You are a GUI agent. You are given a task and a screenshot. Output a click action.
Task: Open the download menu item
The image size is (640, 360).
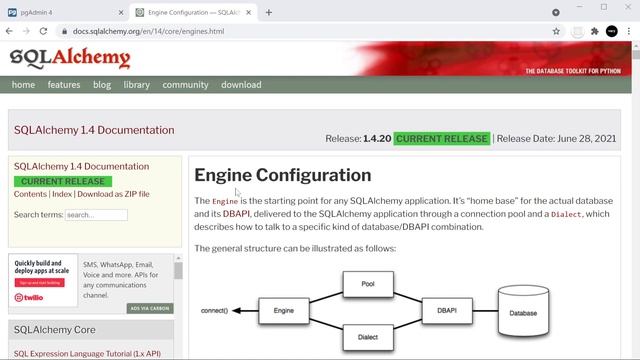[x=241, y=84]
